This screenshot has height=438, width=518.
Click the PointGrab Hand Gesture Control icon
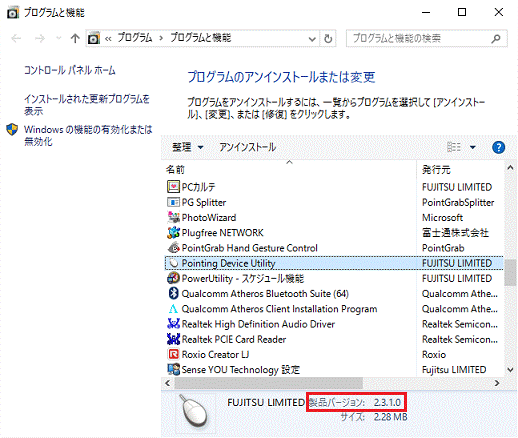point(173,248)
